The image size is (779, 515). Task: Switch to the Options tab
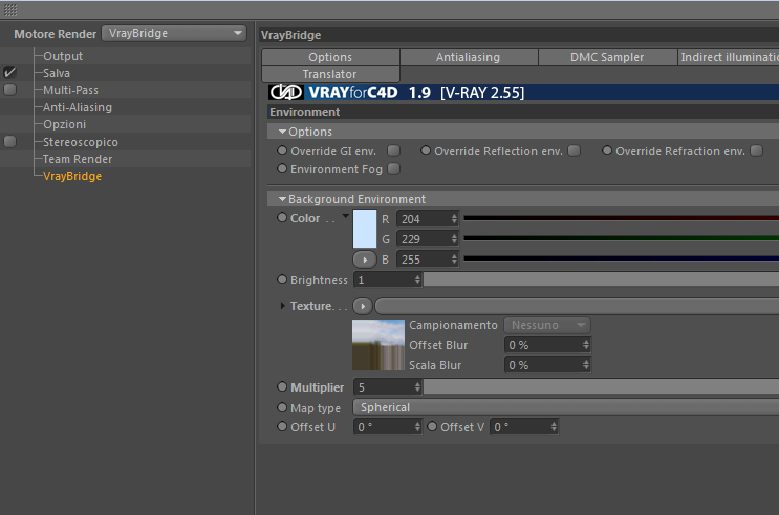330,57
